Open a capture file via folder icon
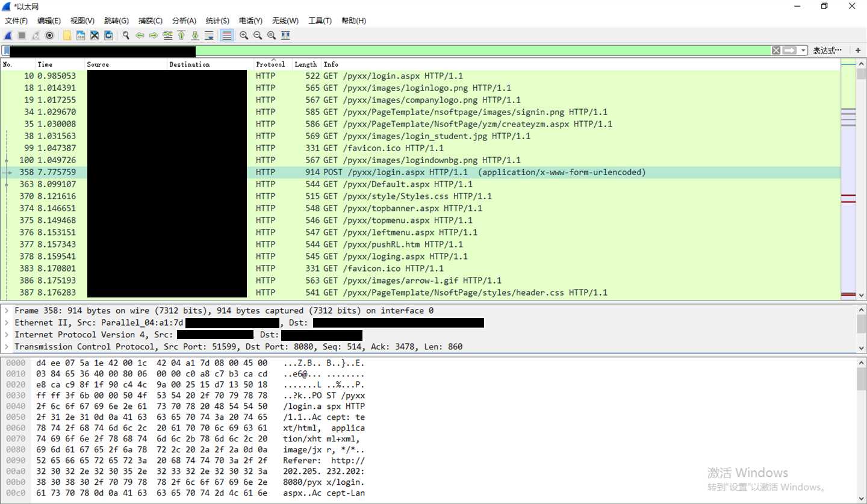Image resolution: width=867 pixels, height=504 pixels. pos(67,36)
